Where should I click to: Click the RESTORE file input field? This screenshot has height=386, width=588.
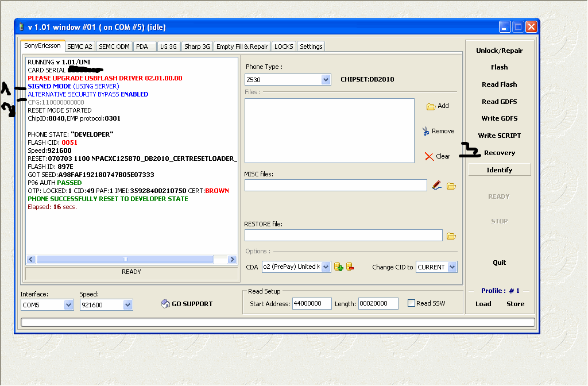pos(343,235)
